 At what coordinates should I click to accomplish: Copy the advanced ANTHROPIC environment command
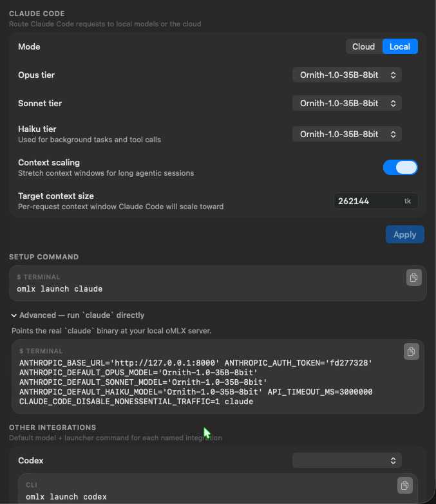coord(412,351)
